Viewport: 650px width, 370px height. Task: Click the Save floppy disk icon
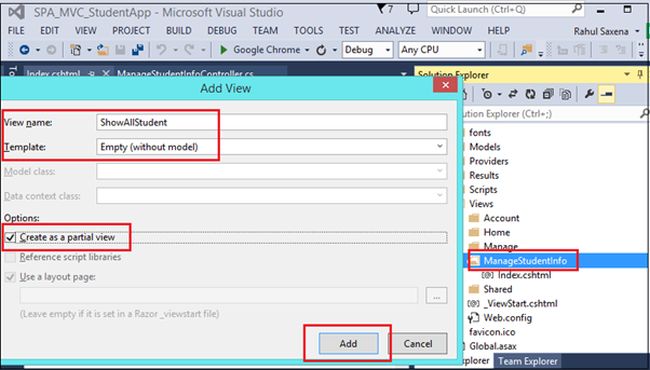120,50
